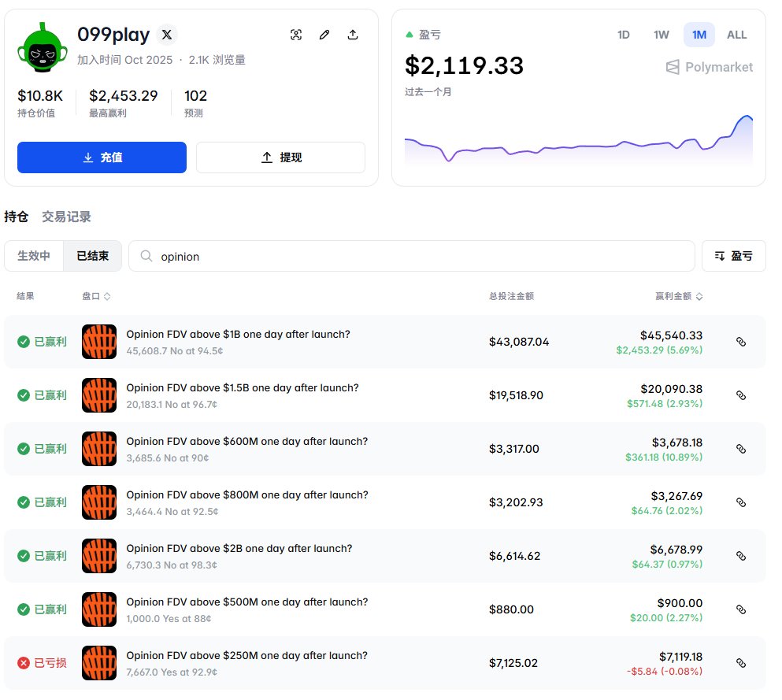This screenshot has height=700, width=782.
Task: Click link icon for FDV above $2B row
Action: pyautogui.click(x=740, y=556)
